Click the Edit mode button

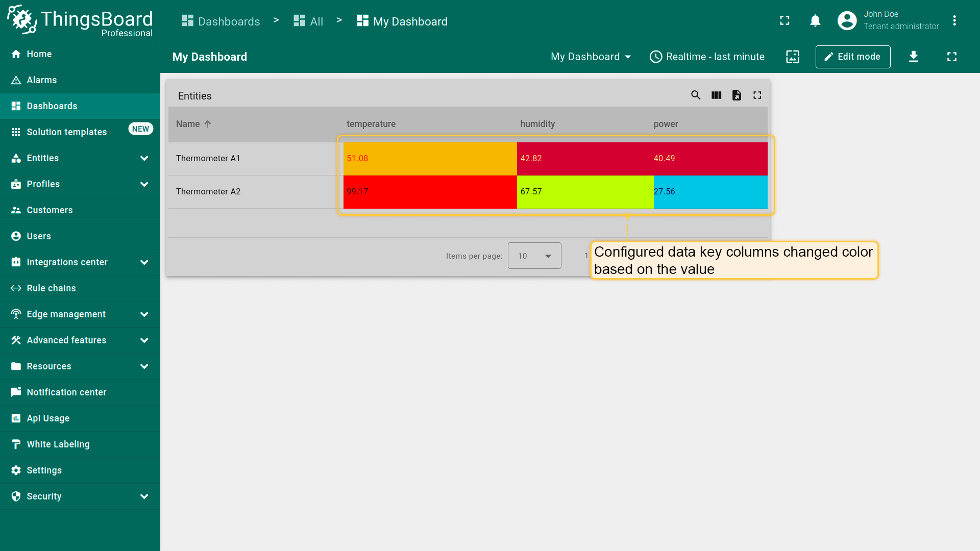pyautogui.click(x=852, y=57)
